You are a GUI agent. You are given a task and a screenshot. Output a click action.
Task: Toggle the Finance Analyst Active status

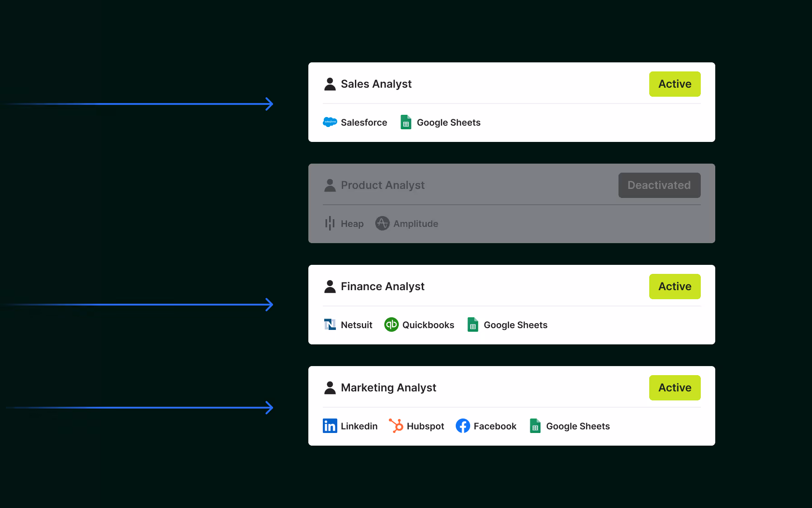(675, 287)
